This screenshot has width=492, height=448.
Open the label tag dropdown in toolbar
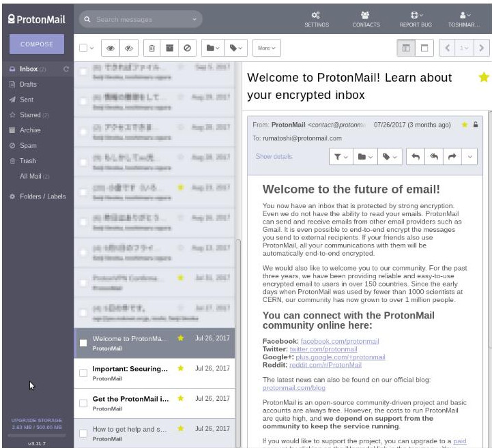pos(236,48)
